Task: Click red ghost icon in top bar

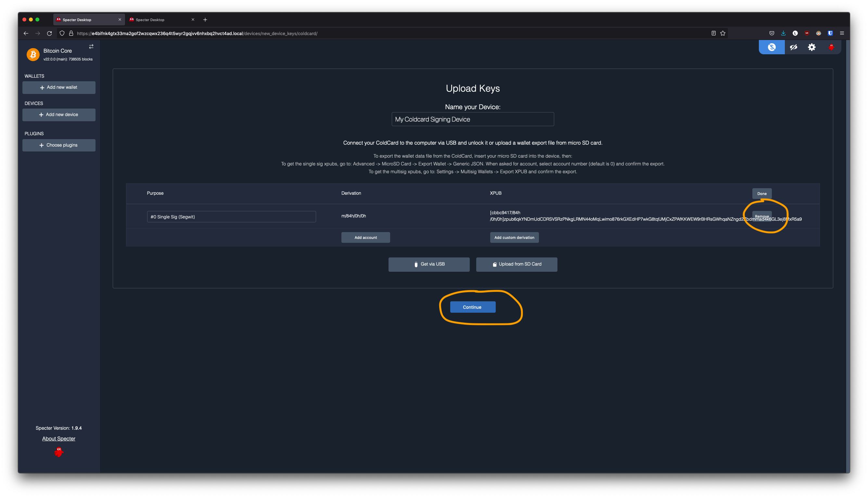Action: [x=831, y=47]
